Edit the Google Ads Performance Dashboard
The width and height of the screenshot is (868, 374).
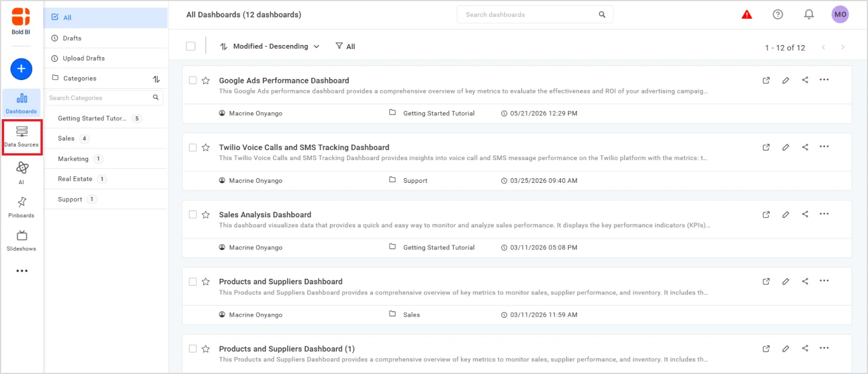[x=786, y=81]
